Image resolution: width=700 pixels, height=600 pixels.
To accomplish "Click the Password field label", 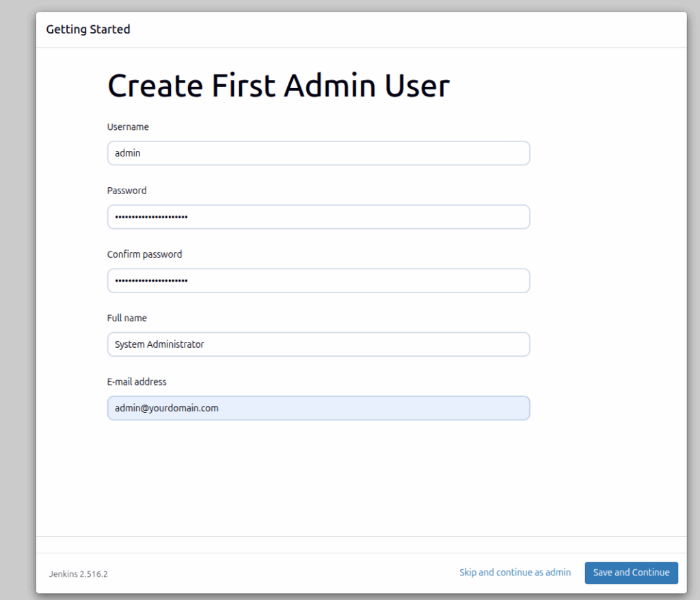I will pyautogui.click(x=126, y=190).
